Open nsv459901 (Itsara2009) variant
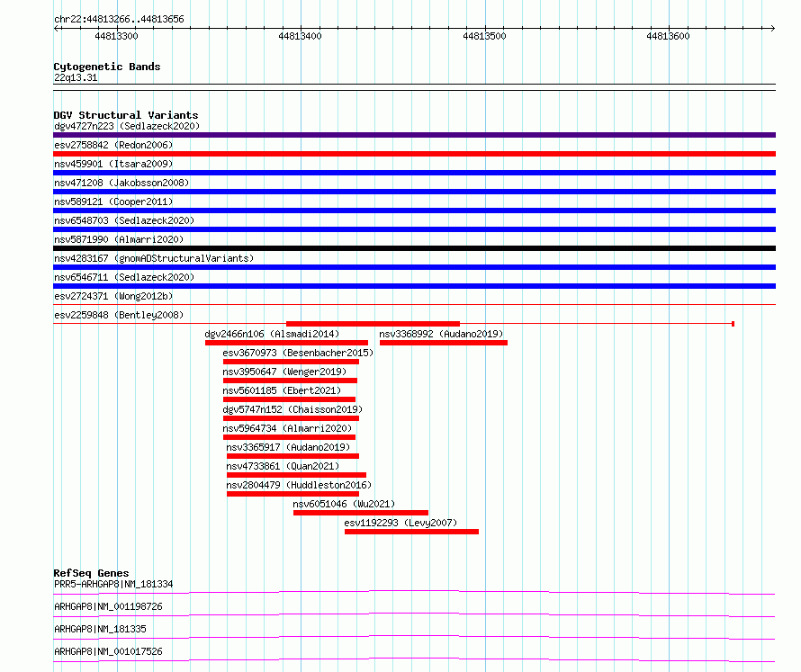This screenshot has height=672, width=801. (113, 164)
